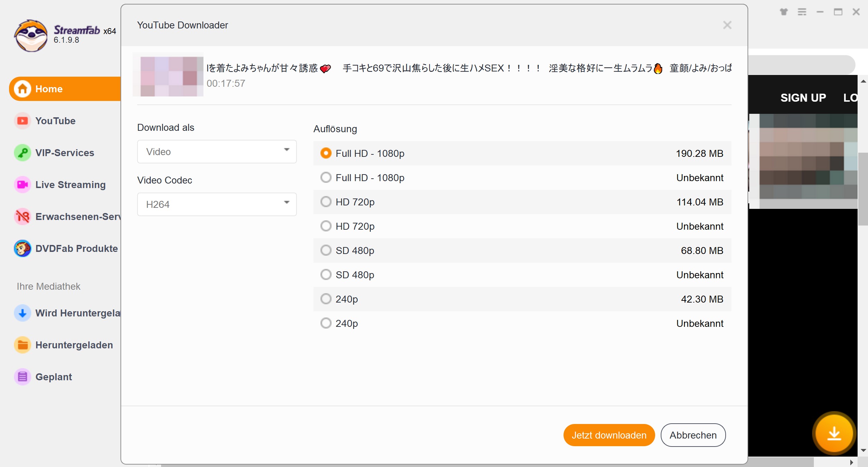Click the vertical scrollbar down arrow
Image resolution: width=868 pixels, height=467 pixels.
click(863, 450)
